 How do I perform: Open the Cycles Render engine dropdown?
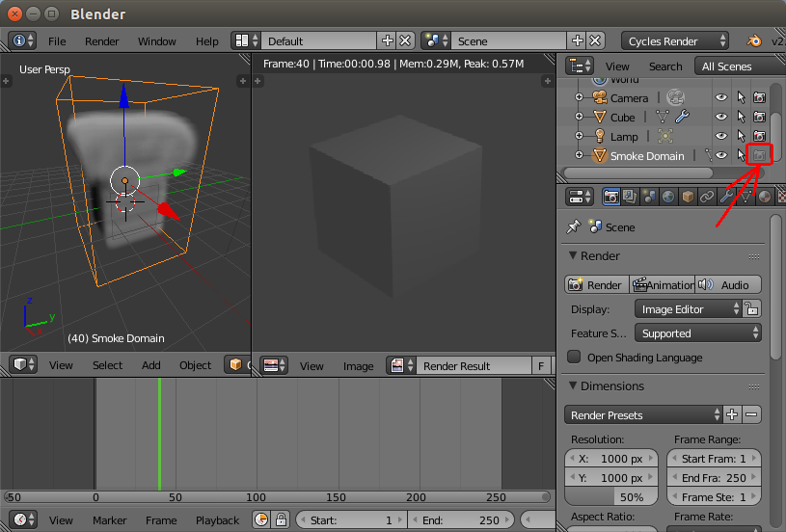pos(675,41)
